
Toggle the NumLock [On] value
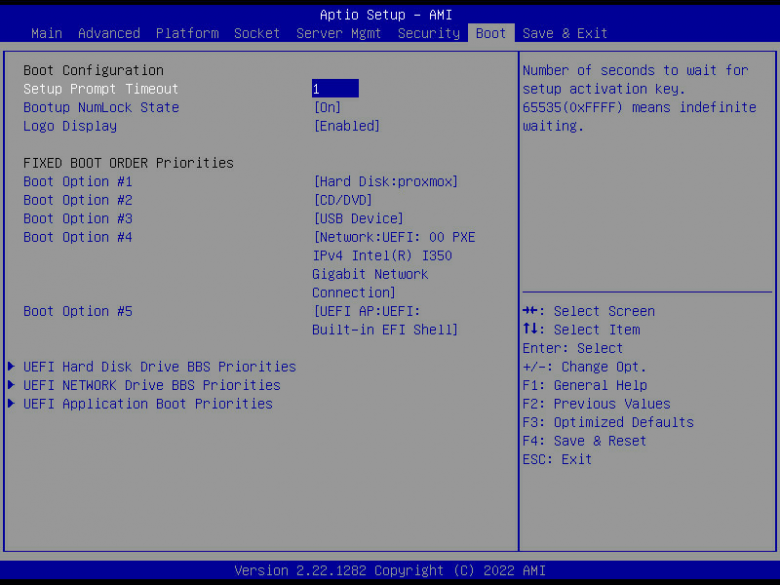point(327,107)
